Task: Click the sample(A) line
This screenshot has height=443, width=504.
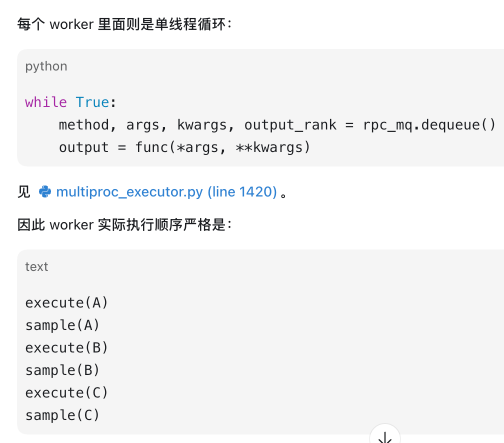Action: pos(62,325)
